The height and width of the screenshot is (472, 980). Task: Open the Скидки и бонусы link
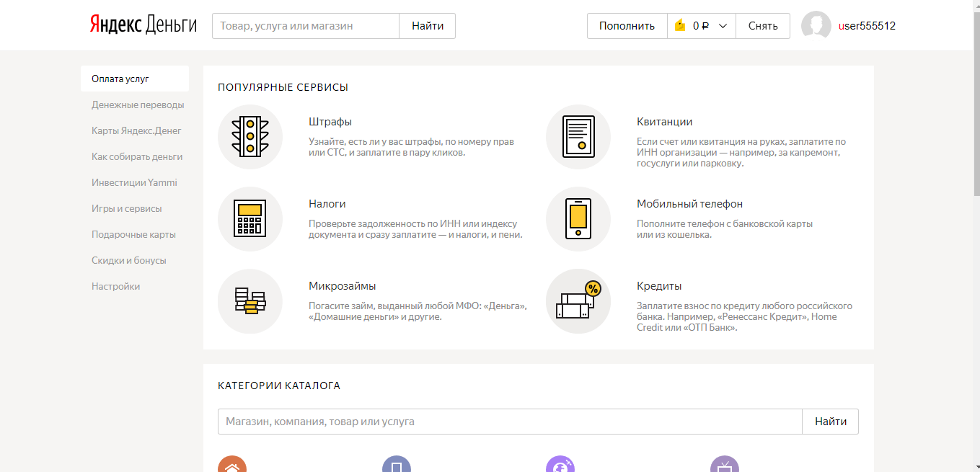(x=128, y=260)
